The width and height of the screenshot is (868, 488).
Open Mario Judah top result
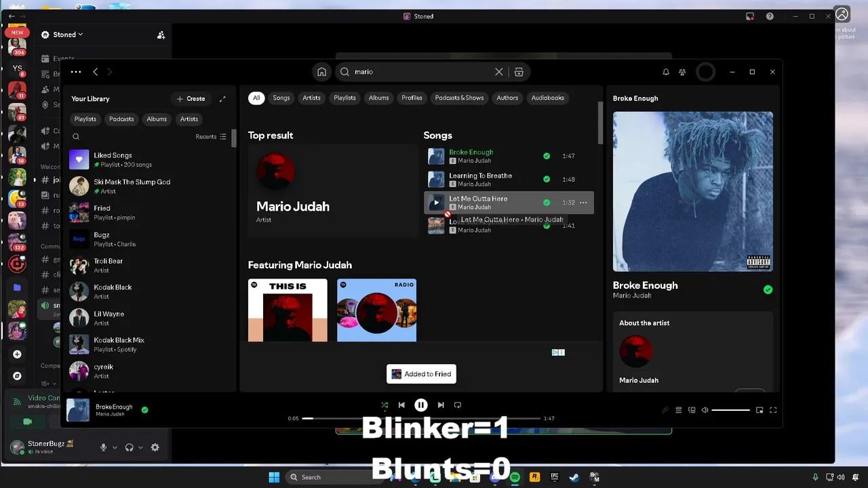pos(332,190)
